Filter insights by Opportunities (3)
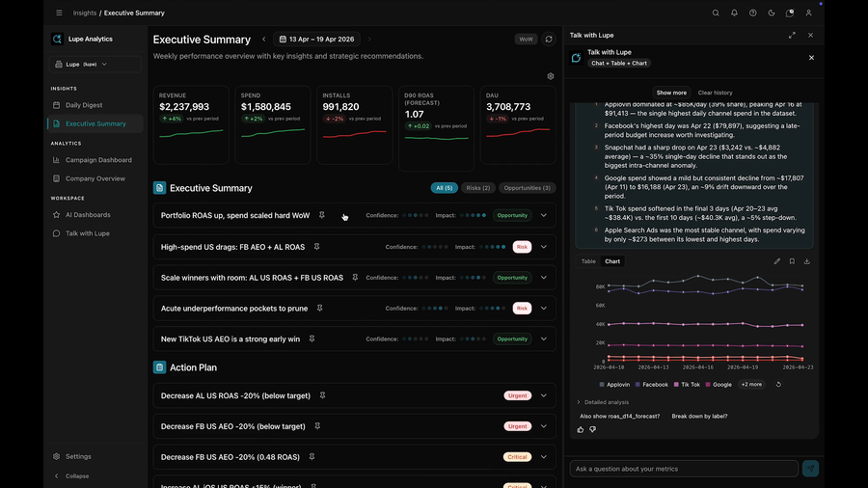This screenshot has width=868, height=488. tap(527, 188)
